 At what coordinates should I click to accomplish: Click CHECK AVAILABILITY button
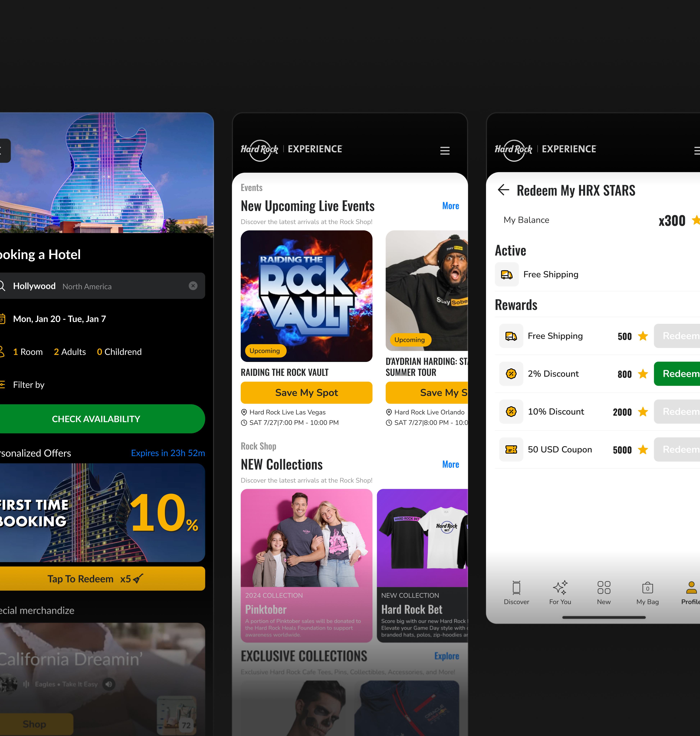coord(96,419)
